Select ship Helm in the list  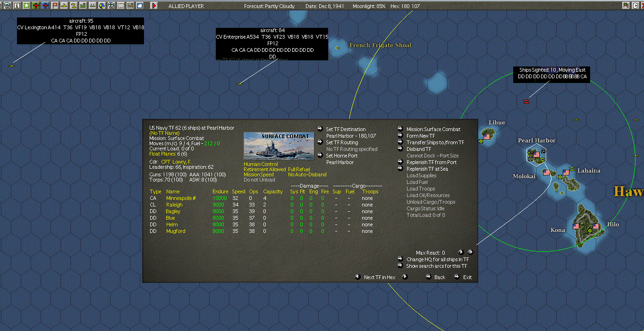(171, 224)
